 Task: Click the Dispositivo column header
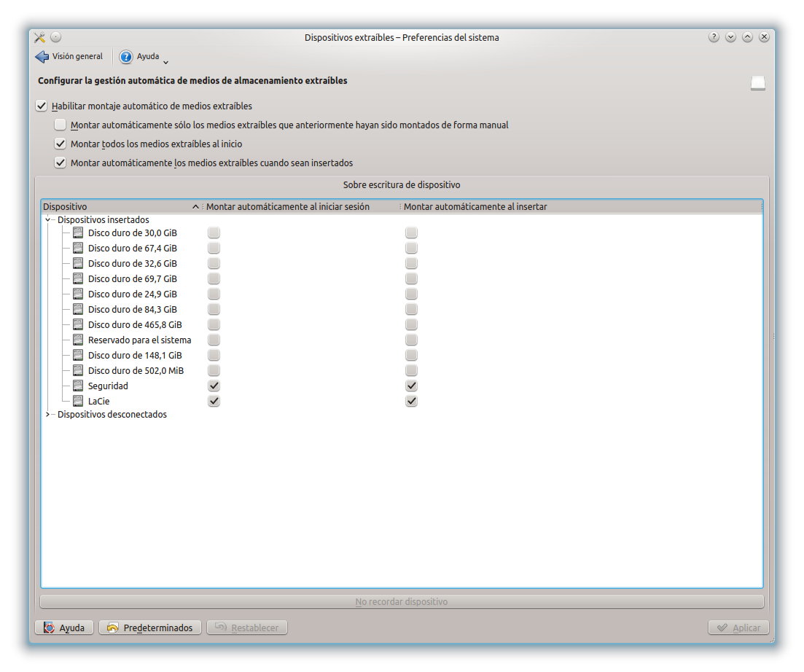coord(122,207)
